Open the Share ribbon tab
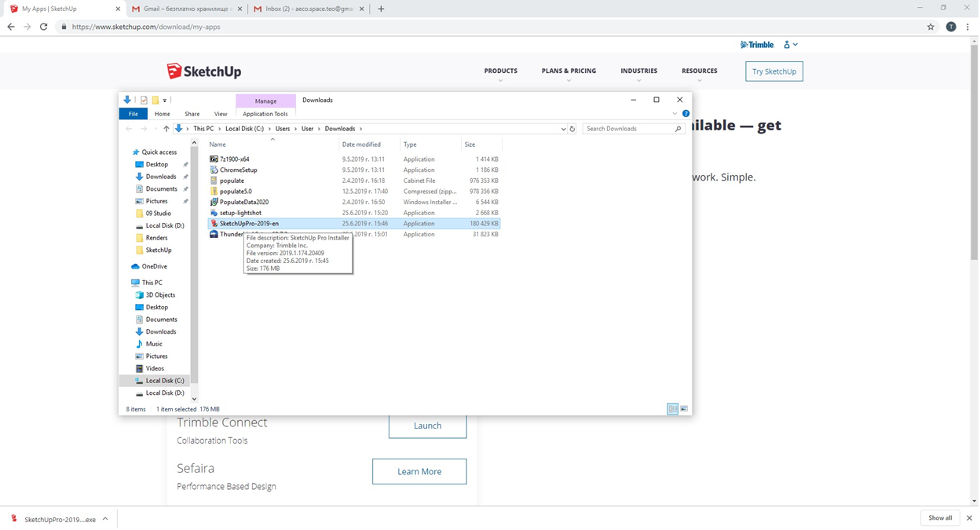Screen dimensions: 980x530 click(192, 114)
